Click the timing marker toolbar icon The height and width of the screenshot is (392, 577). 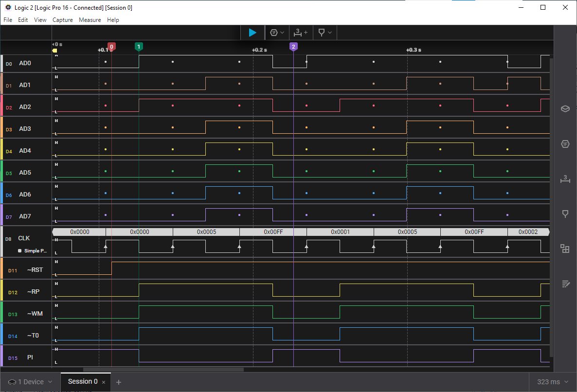321,33
